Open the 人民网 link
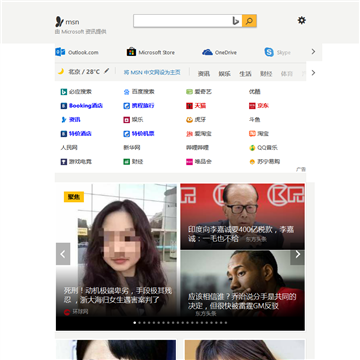Screen dimensions: 360x360 click(x=69, y=148)
